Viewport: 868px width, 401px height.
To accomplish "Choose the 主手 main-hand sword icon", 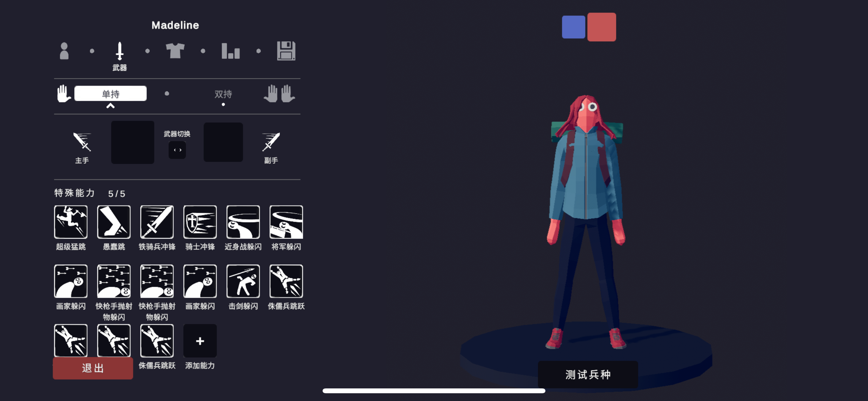I will 82,142.
